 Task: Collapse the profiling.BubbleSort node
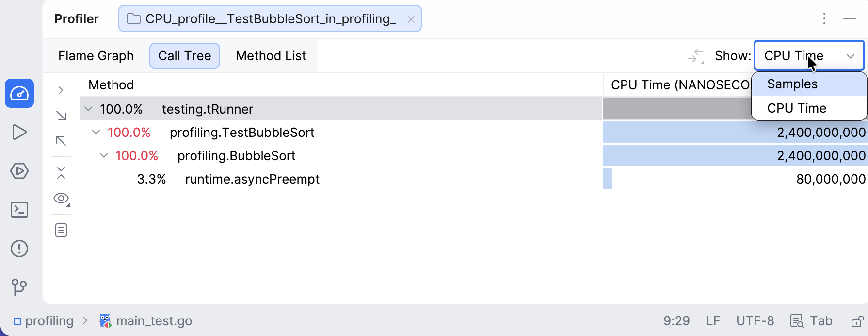104,156
